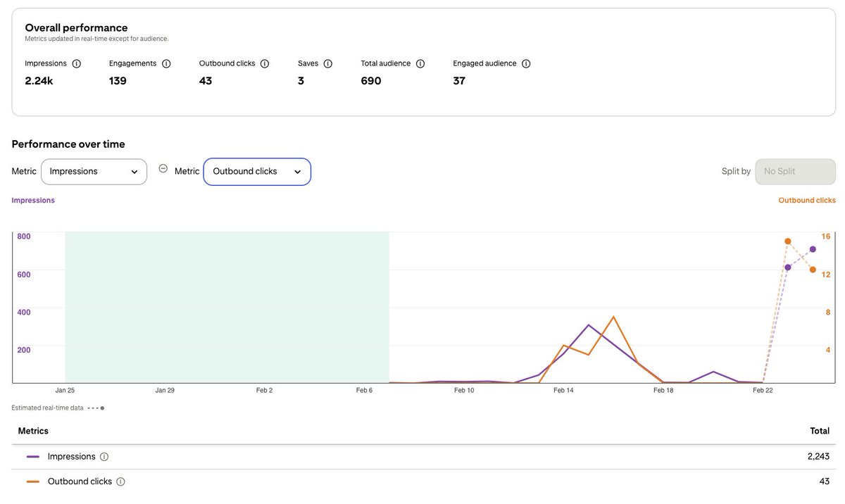Screen dimensions: 845x504
Task: Click the Feb 22 date label
Action: tap(763, 390)
